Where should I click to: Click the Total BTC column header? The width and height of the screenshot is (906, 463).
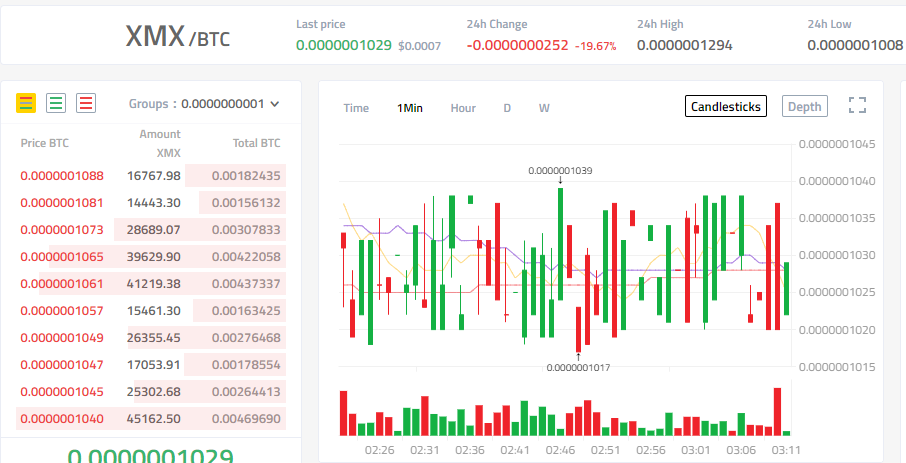(257, 143)
